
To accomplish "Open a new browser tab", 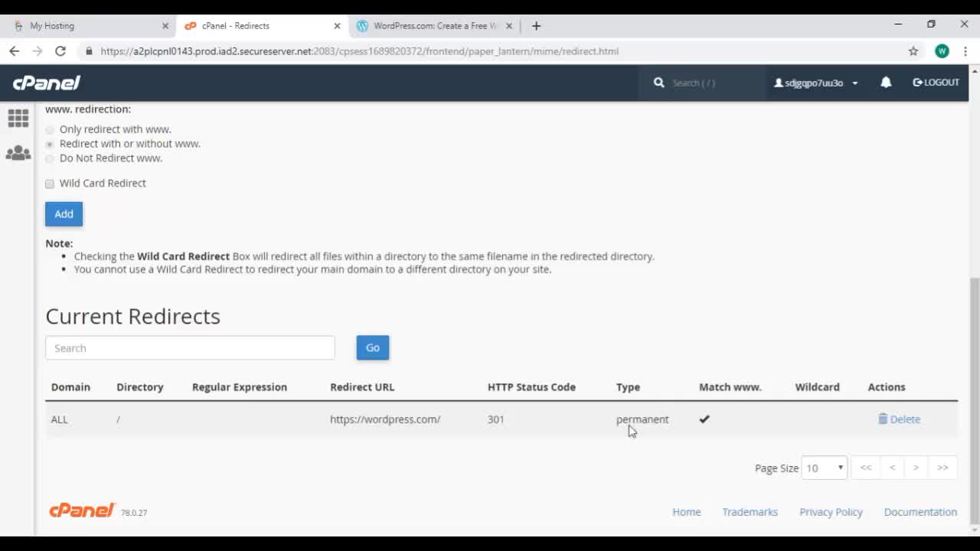I will tap(536, 26).
